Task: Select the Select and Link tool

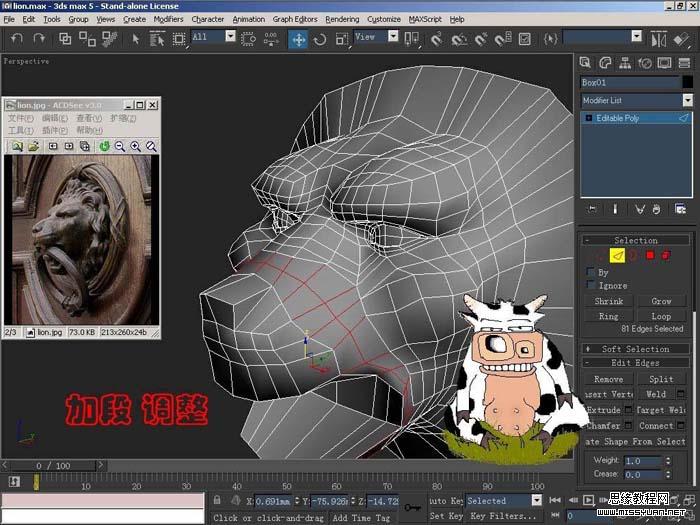Action: click(x=65, y=39)
